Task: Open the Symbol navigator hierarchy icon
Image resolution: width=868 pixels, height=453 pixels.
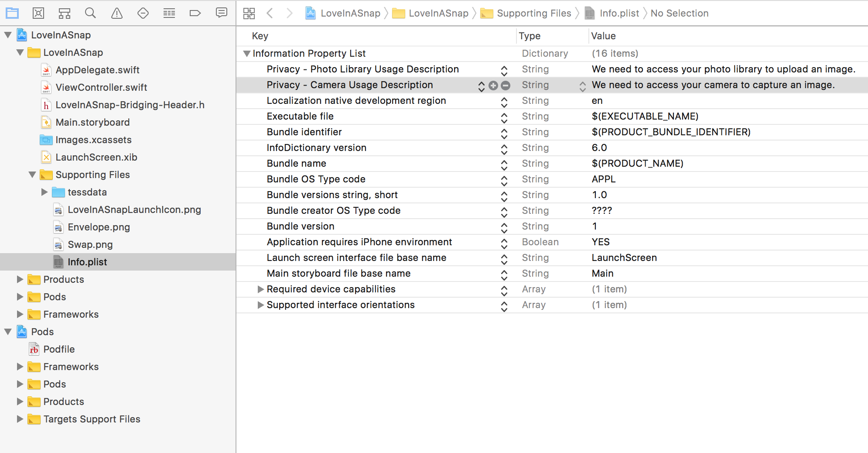Action: [65, 13]
